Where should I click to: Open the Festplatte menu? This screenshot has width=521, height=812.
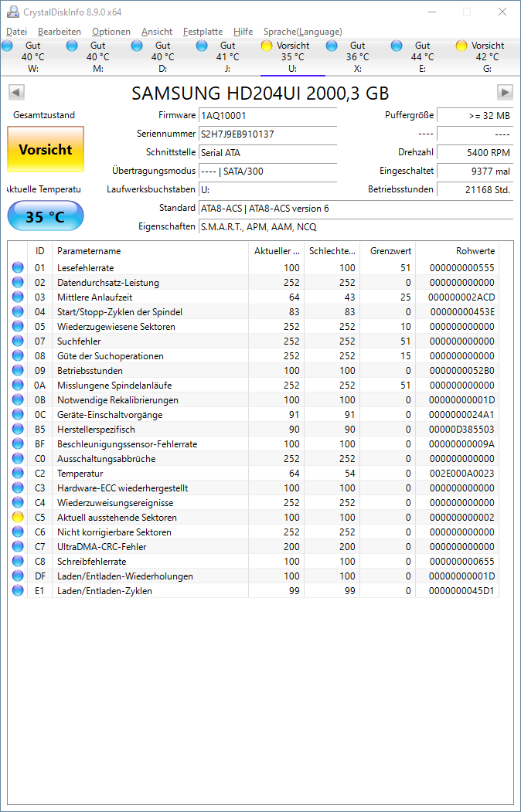coord(203,32)
